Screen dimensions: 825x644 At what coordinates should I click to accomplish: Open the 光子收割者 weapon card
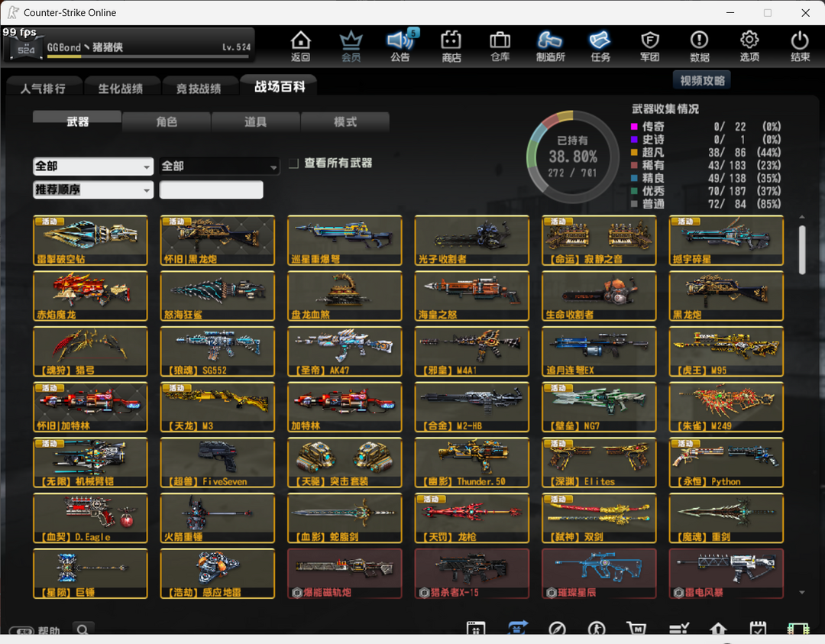472,240
